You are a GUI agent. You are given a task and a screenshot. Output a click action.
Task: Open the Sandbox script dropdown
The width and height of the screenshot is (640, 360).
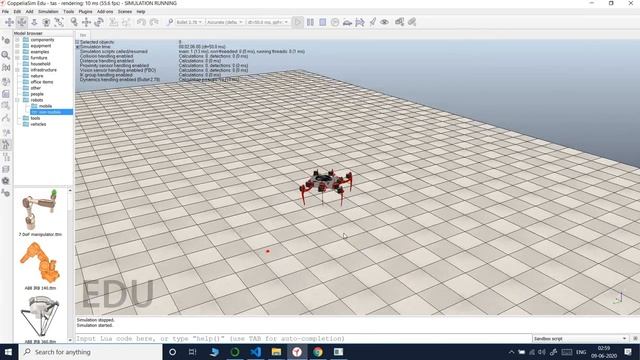(580, 339)
